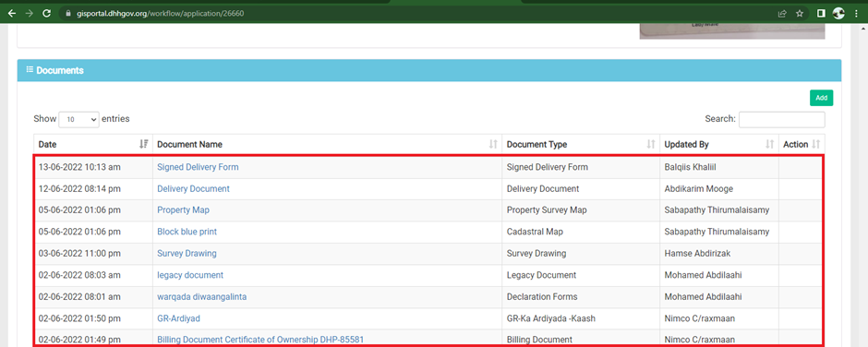This screenshot has height=347, width=868.
Task: Click the address bar URL
Action: pyautogui.click(x=161, y=13)
